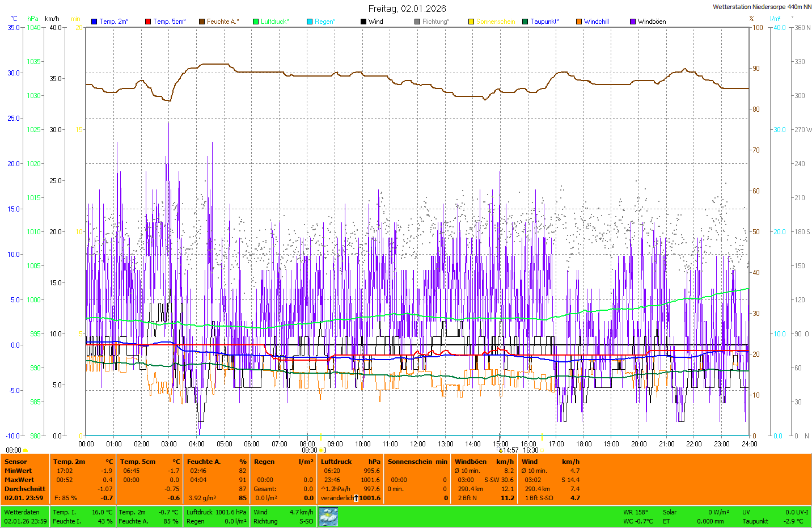Click the cyan Regen legend square

click(x=310, y=22)
